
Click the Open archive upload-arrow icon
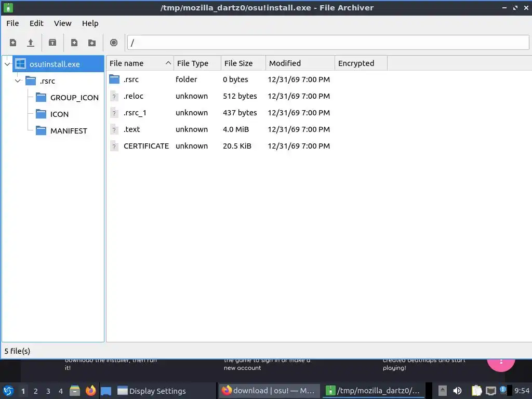click(x=31, y=43)
